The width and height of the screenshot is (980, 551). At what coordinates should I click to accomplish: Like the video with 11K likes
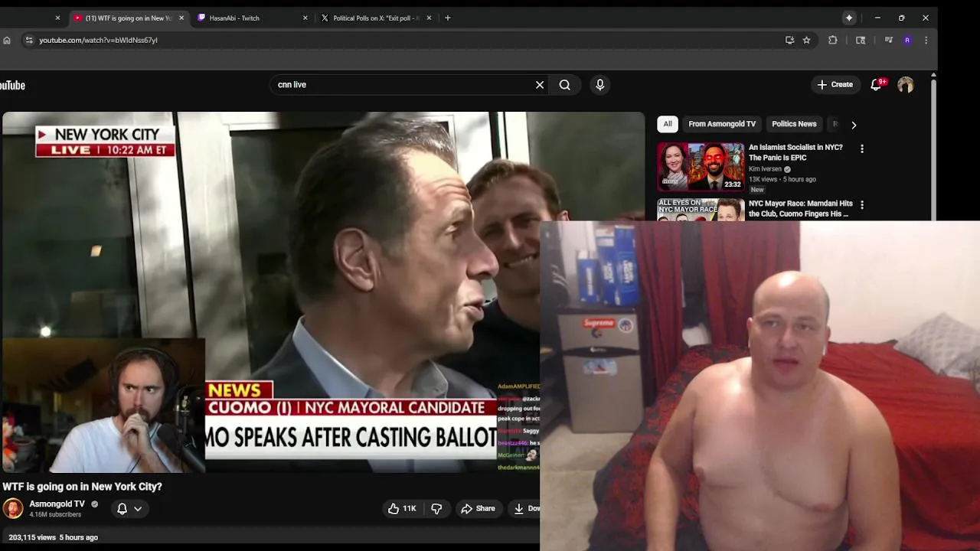tap(402, 509)
